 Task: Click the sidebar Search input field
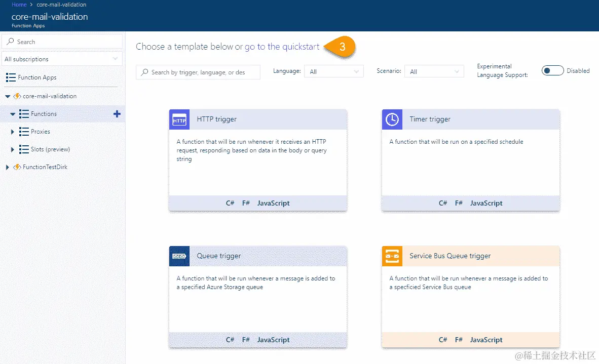(62, 42)
